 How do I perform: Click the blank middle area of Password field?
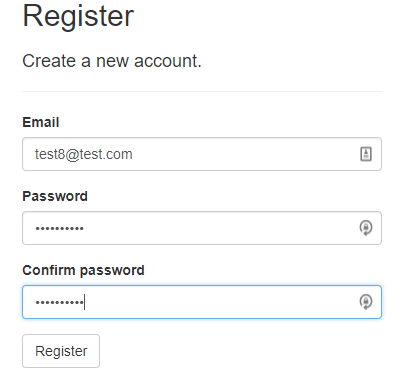(x=220, y=228)
